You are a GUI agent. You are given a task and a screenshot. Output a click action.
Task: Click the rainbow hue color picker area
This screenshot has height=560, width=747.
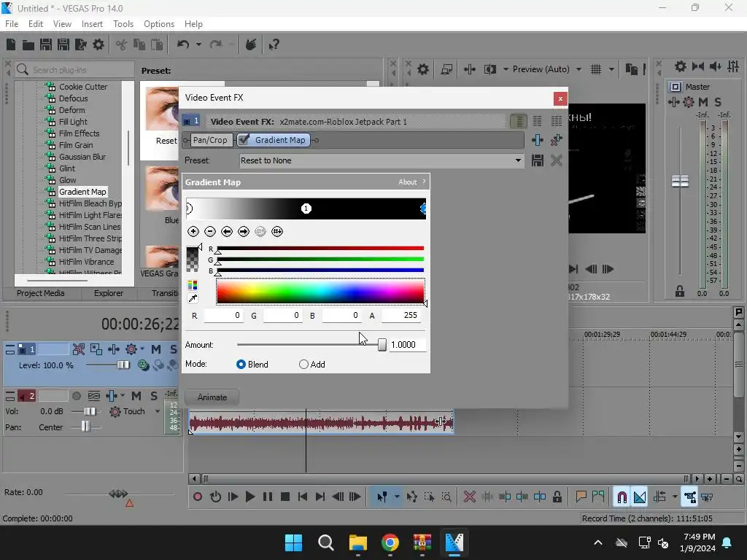320,291
